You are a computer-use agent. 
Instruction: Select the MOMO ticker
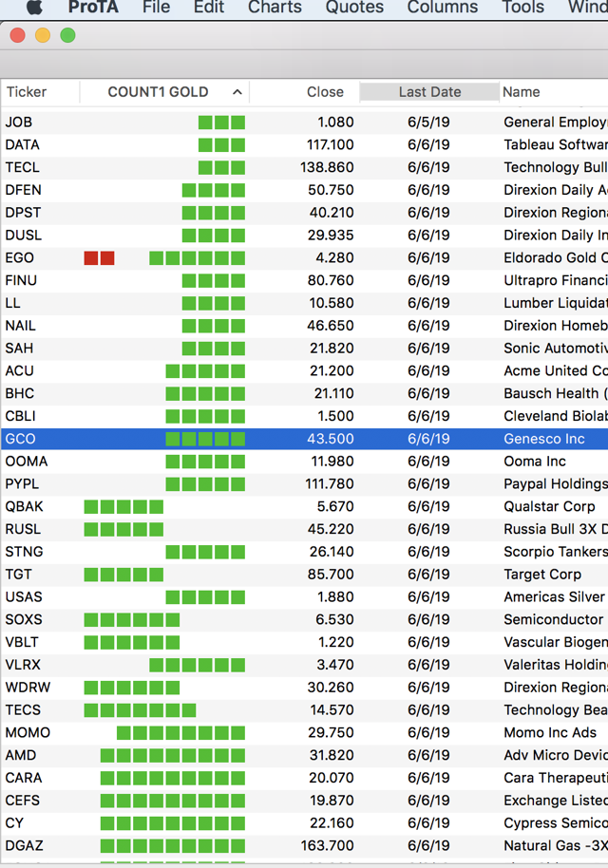point(28,733)
